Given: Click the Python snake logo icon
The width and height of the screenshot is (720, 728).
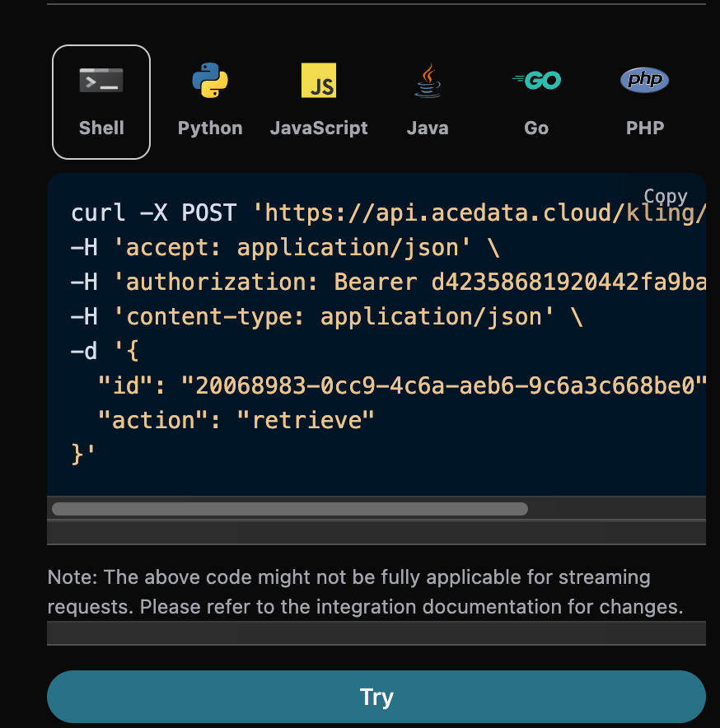Looking at the screenshot, I should pos(210,81).
